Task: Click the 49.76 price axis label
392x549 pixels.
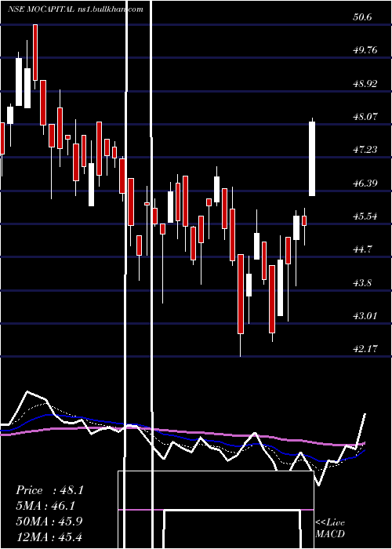Action: point(365,50)
